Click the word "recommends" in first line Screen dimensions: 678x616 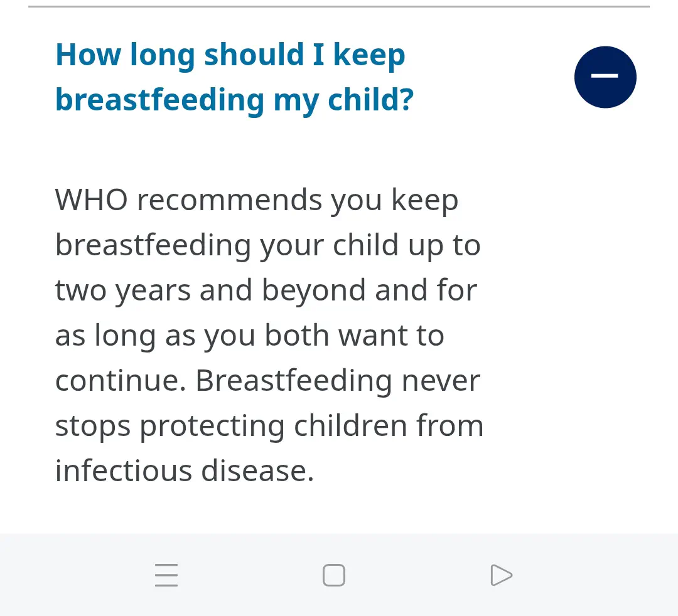click(229, 200)
